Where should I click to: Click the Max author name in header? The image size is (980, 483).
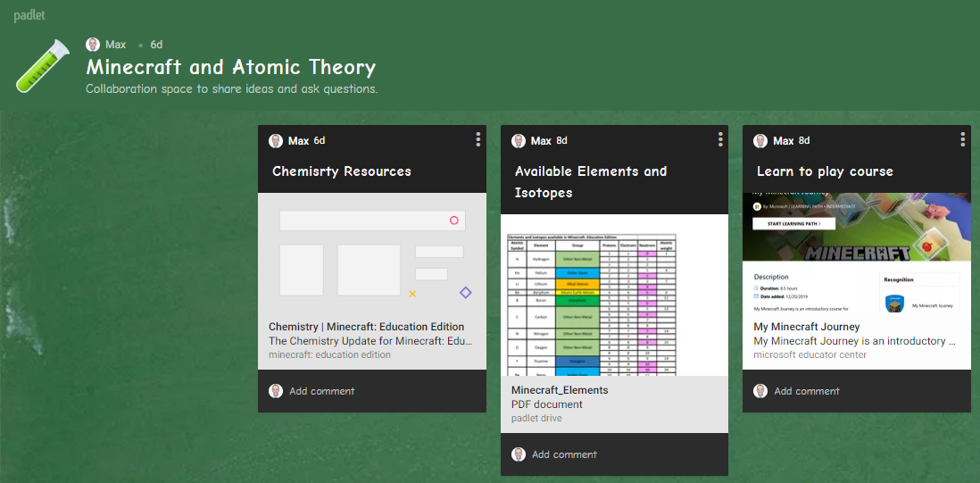click(x=116, y=45)
